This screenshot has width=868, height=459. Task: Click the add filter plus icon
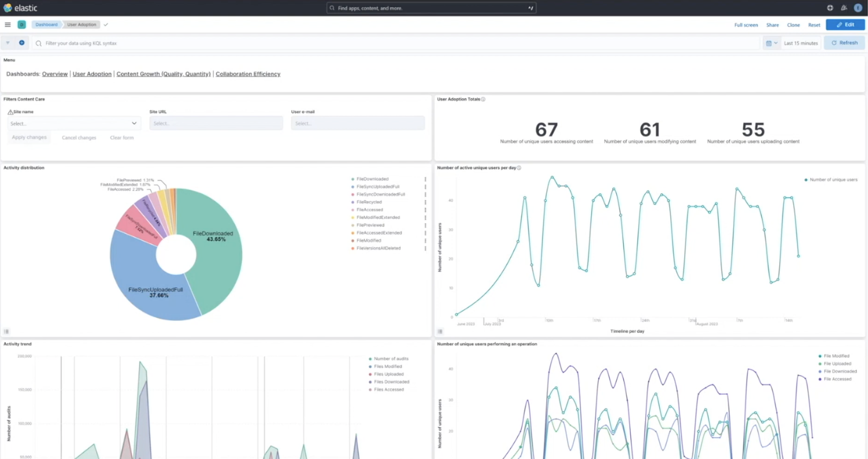coord(22,43)
